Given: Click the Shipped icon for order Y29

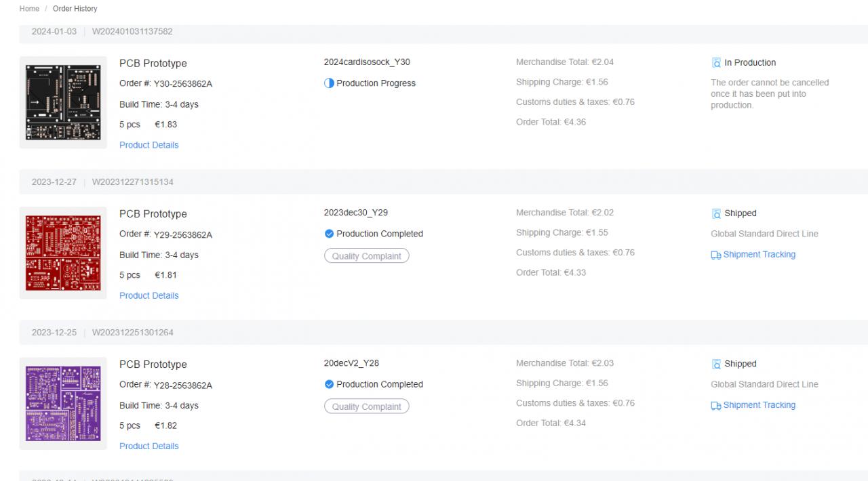Looking at the screenshot, I should (x=716, y=213).
